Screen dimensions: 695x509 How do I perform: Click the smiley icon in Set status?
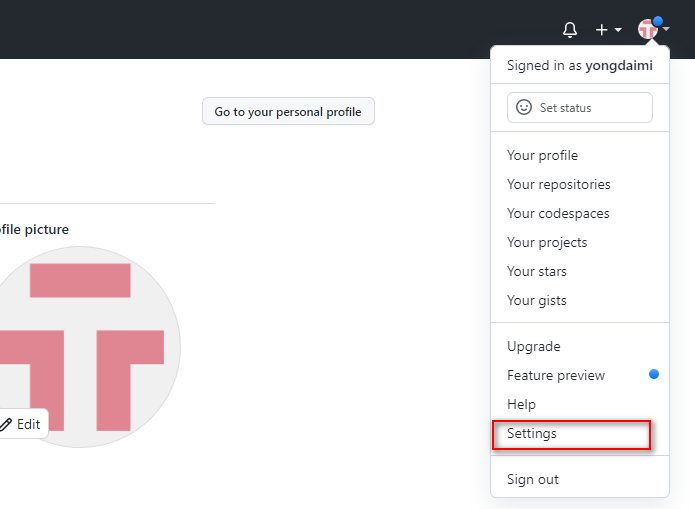point(524,107)
